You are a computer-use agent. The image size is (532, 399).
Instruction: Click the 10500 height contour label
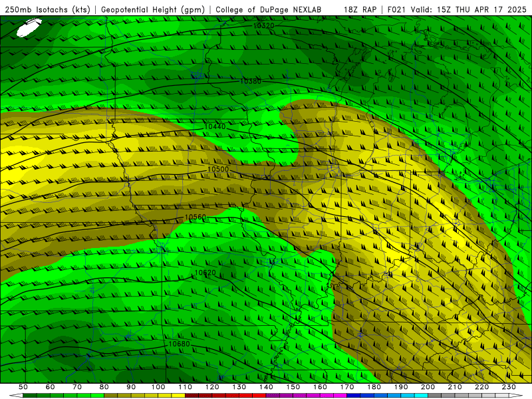[x=218, y=170]
